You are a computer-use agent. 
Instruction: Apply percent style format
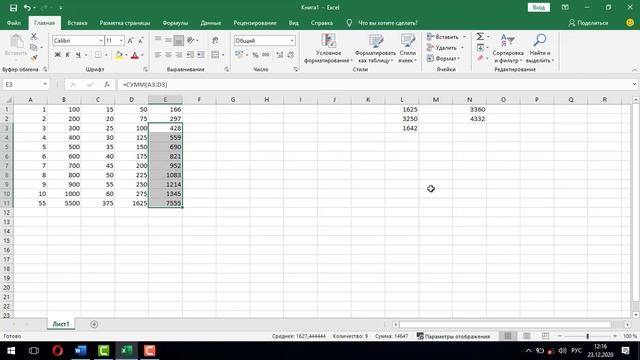pyautogui.click(x=256, y=55)
